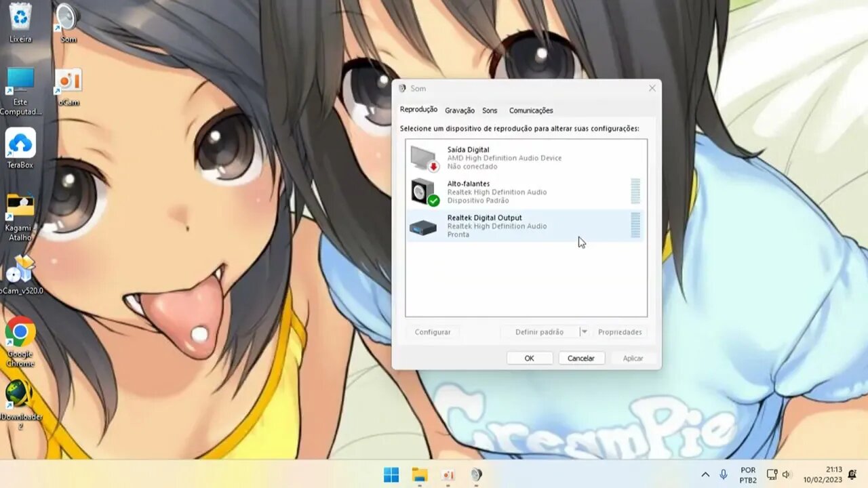The width and height of the screenshot is (868, 488).
Task: Switch to the Gravação tab
Action: (460, 110)
